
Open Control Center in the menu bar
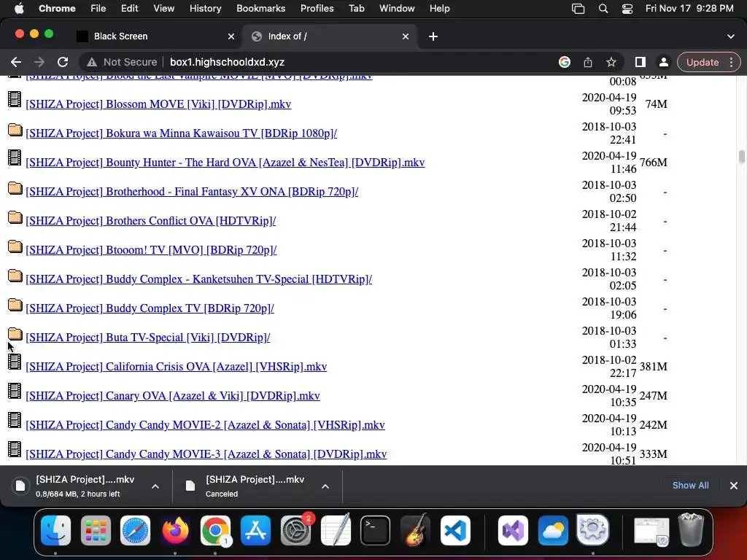(x=627, y=8)
